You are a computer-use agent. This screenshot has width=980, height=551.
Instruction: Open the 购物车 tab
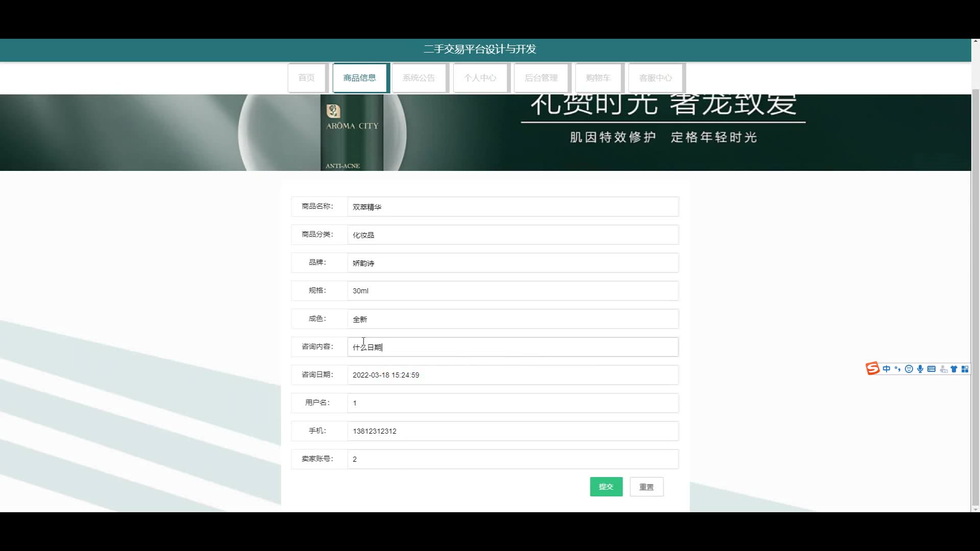coord(598,78)
